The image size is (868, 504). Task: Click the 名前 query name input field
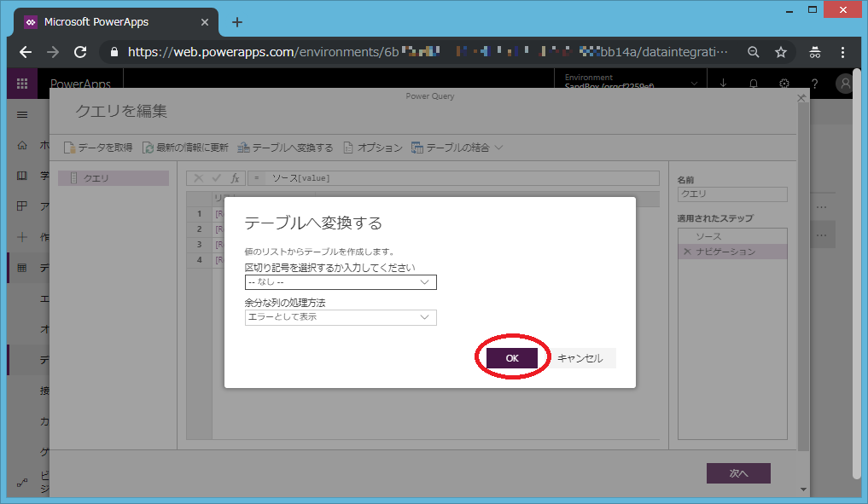pyautogui.click(x=731, y=194)
